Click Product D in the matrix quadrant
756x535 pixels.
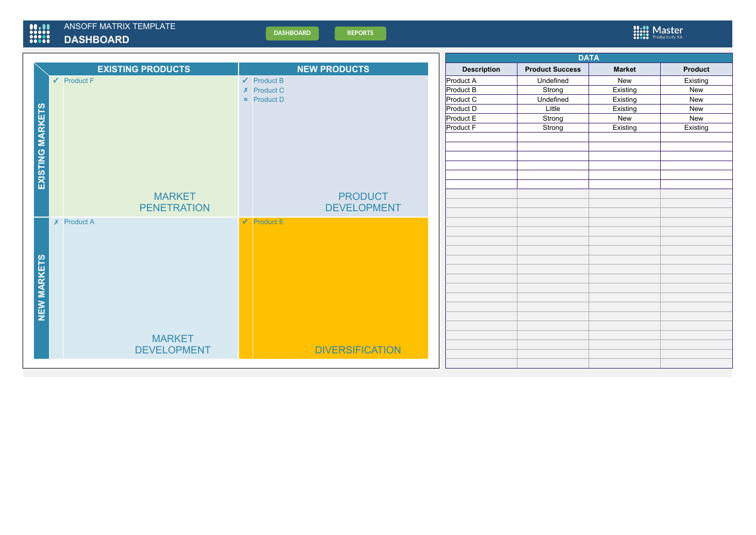tap(269, 100)
